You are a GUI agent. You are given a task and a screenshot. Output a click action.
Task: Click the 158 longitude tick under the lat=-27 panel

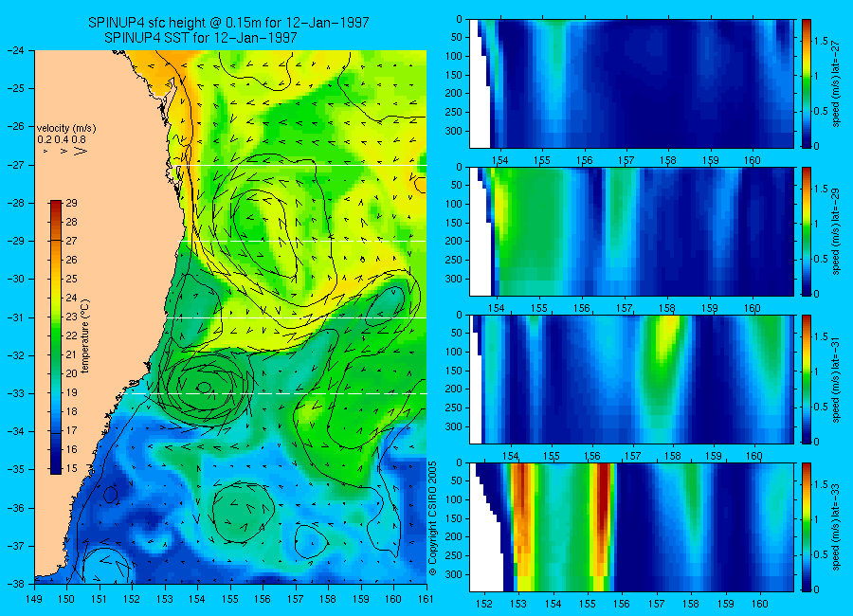point(667,160)
